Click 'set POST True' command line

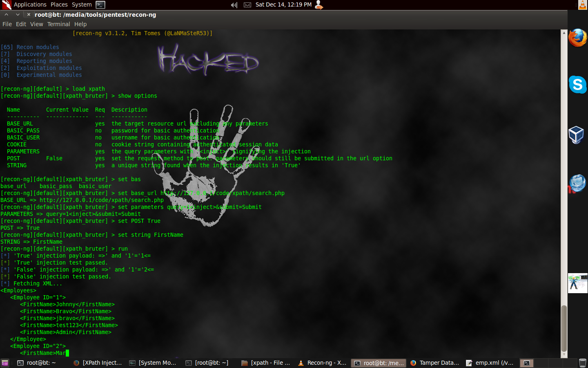[x=80, y=221]
